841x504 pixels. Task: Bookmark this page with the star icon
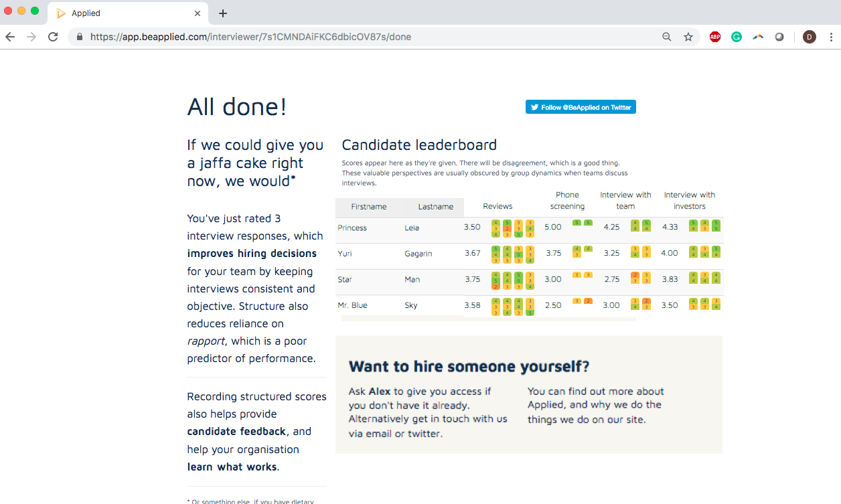coord(688,37)
